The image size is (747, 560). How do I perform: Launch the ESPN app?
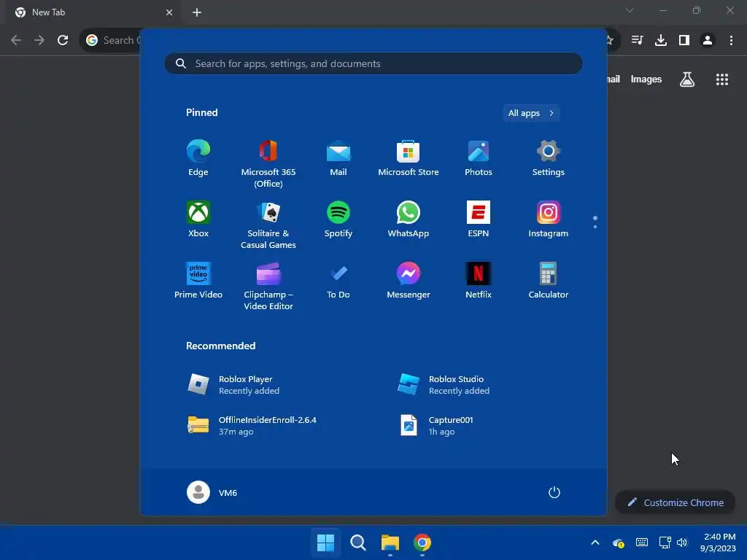pos(479,220)
